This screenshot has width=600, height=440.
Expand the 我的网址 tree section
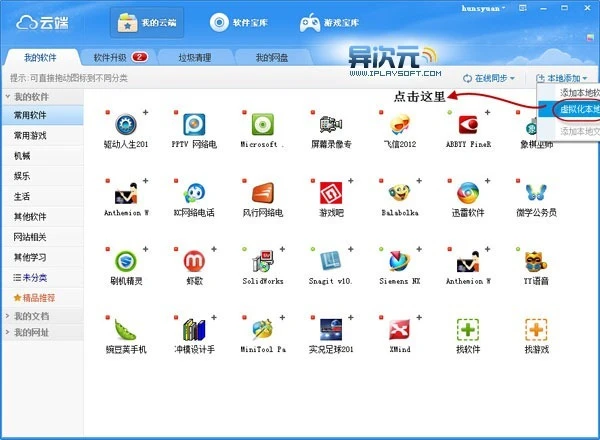[7, 332]
